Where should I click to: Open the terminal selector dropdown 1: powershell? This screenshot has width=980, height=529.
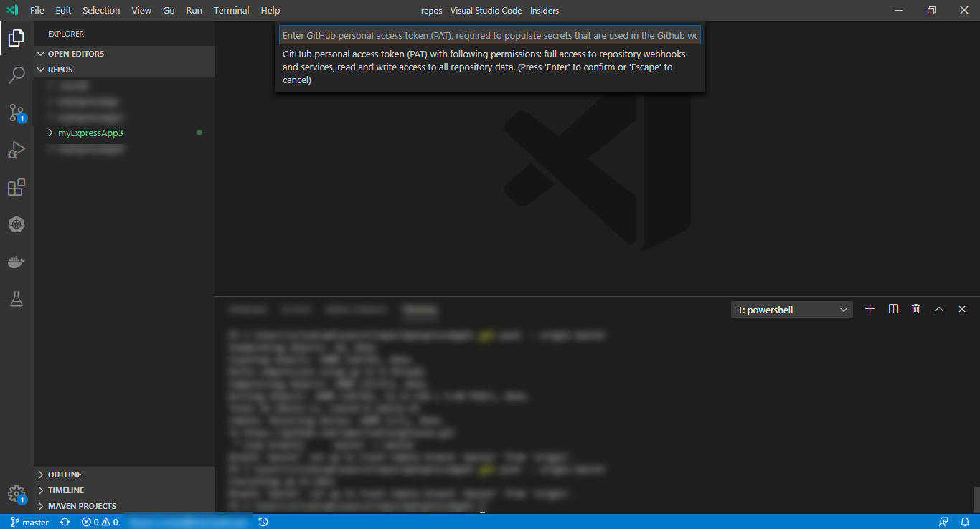(792, 310)
